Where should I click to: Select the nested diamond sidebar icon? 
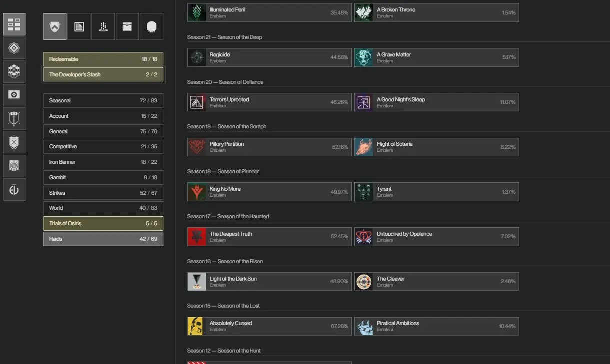tap(14, 48)
